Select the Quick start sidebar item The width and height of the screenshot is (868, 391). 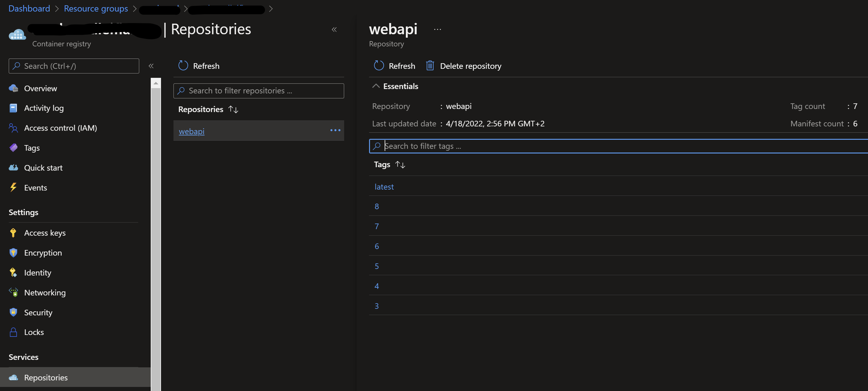pyautogui.click(x=43, y=167)
